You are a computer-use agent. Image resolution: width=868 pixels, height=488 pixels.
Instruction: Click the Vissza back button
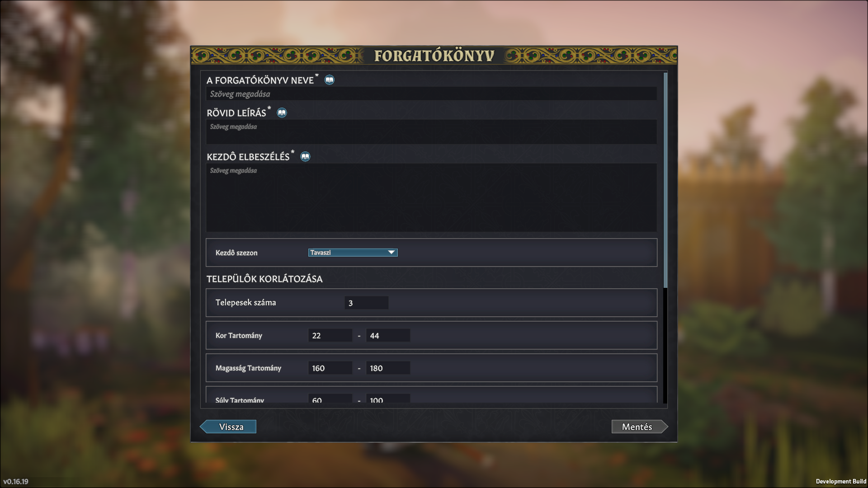pyautogui.click(x=228, y=427)
